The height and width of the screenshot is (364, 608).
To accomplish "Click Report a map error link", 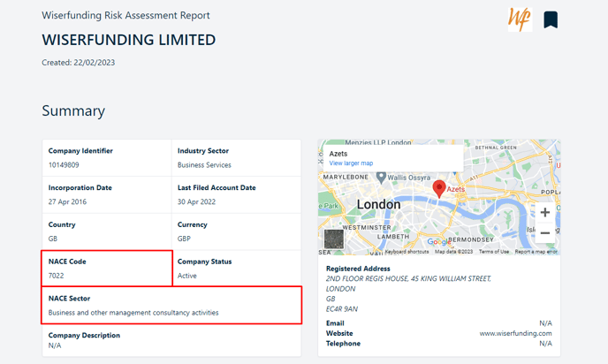I will [x=536, y=252].
